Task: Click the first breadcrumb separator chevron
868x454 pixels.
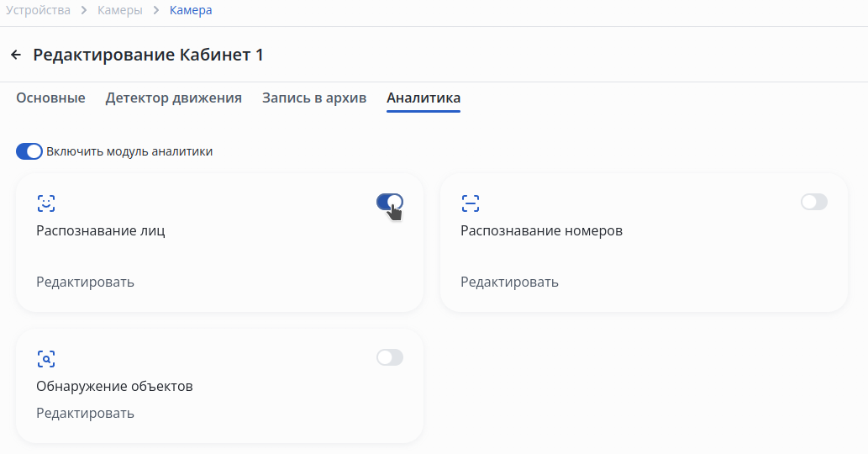Action: tap(84, 11)
